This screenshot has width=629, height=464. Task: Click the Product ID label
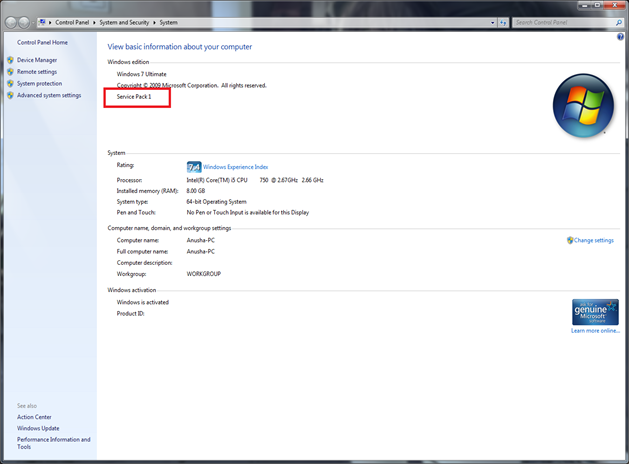[130, 314]
